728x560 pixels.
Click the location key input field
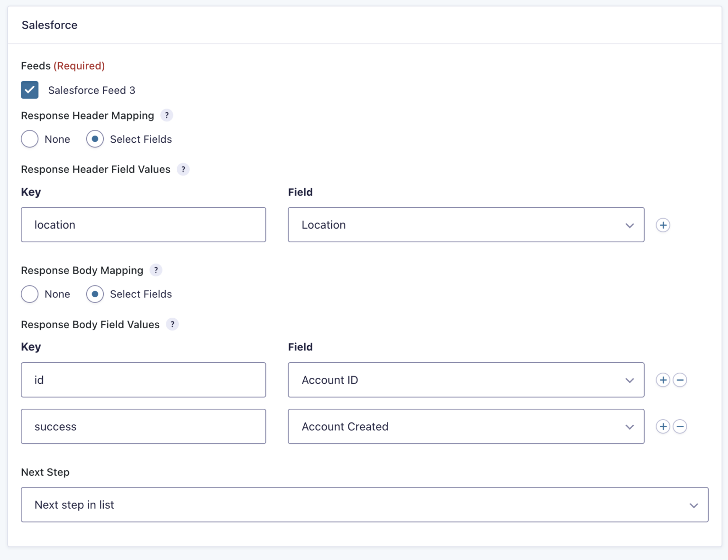143,225
